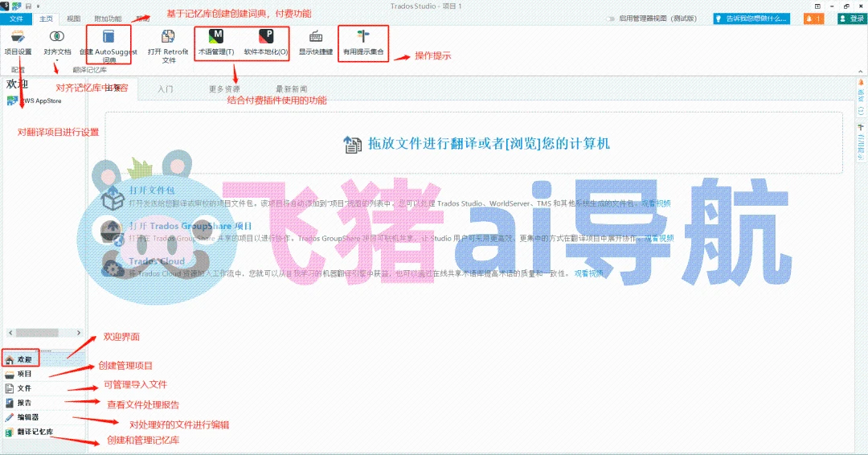
Task: Show keyboard shortcuts via 显示快捷键
Action: 316,43
